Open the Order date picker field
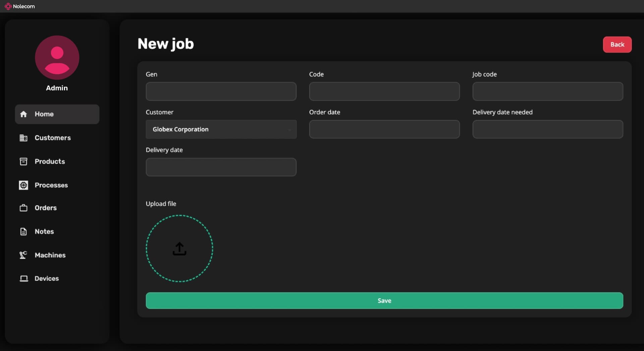This screenshot has height=351, width=644. tap(384, 129)
